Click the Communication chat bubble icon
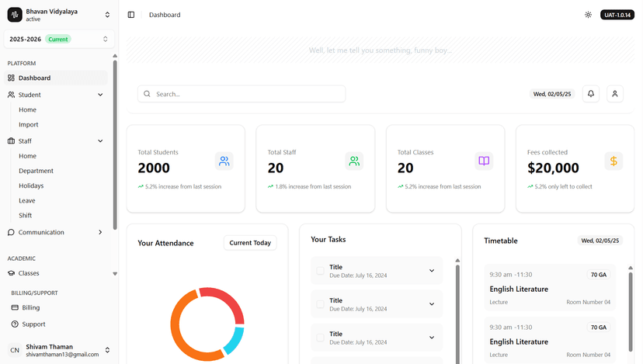This screenshot has height=364, width=643. pyautogui.click(x=11, y=232)
